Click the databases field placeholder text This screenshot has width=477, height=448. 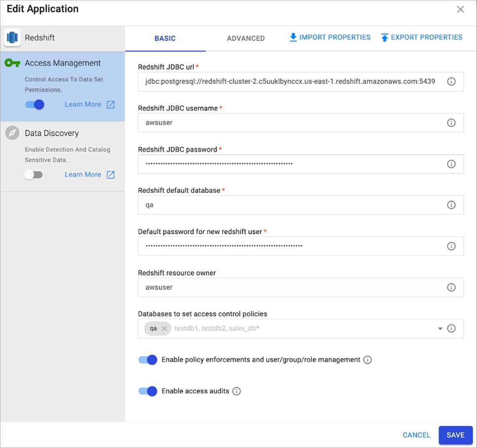(217, 328)
